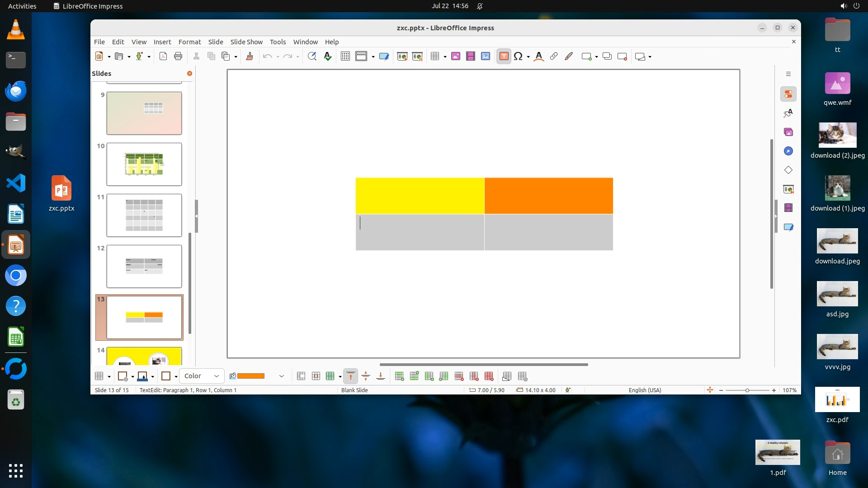The height and width of the screenshot is (488, 868).
Task: Open the Format menu
Action: pyautogui.click(x=189, y=42)
